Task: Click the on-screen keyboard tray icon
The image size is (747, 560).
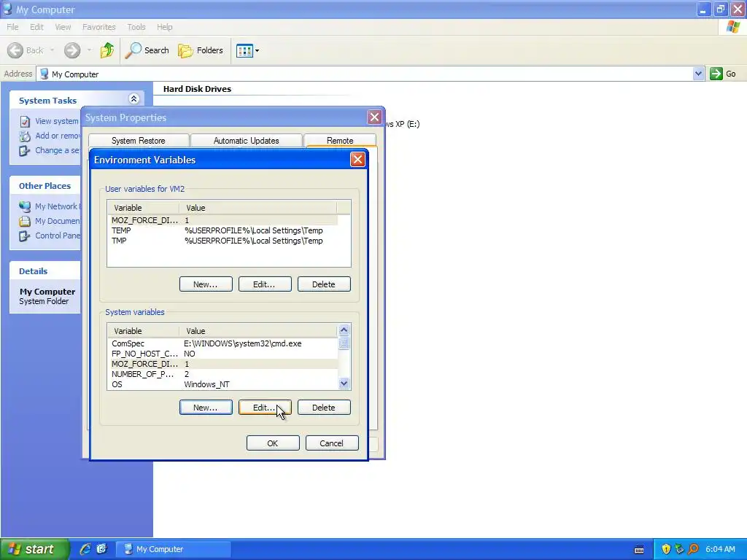Action: (639, 550)
